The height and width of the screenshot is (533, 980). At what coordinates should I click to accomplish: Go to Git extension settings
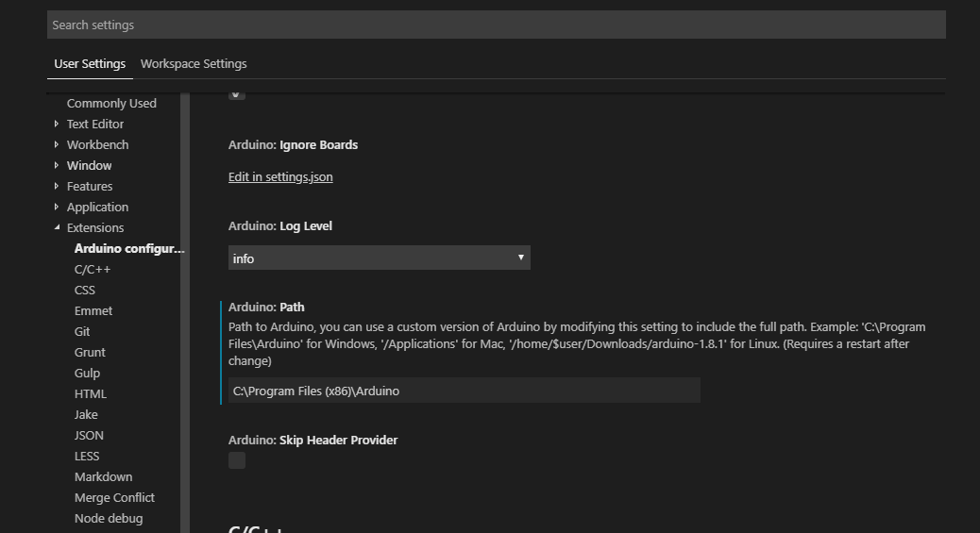(82, 331)
